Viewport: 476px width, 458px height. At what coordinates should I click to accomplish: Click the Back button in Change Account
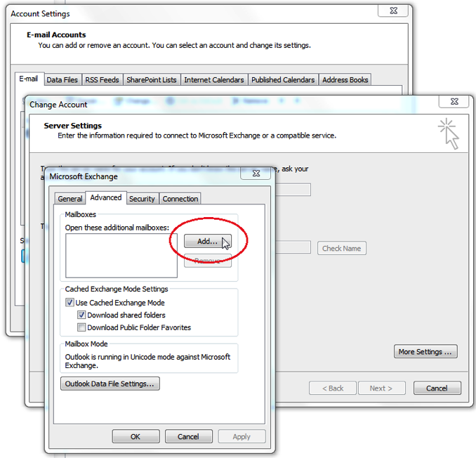click(x=333, y=388)
